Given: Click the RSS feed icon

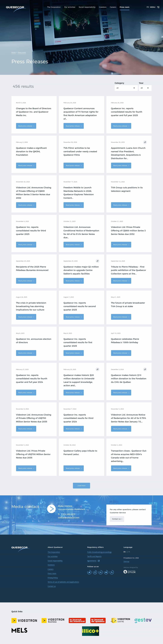Looking at the screenshot, I should (x=112, y=572).
